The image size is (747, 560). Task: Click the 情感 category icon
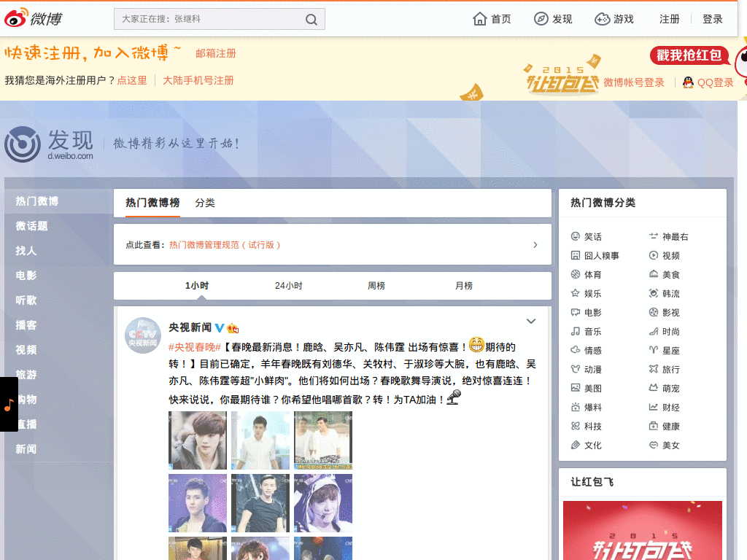pos(576,350)
